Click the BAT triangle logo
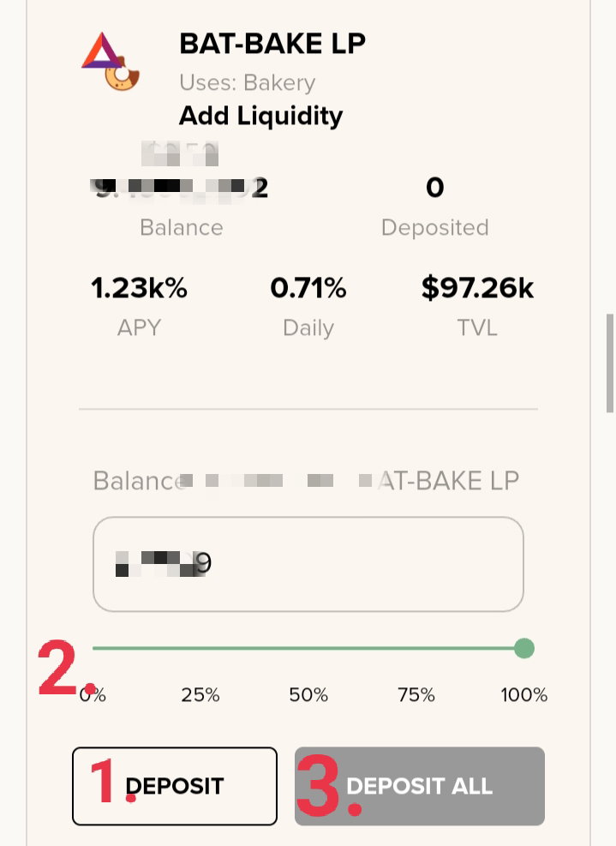Image resolution: width=616 pixels, height=846 pixels. [103, 51]
